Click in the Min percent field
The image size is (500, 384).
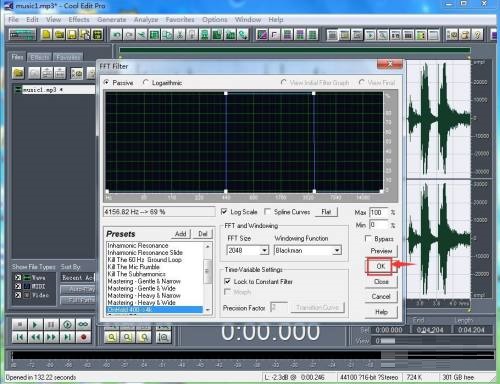[379, 225]
